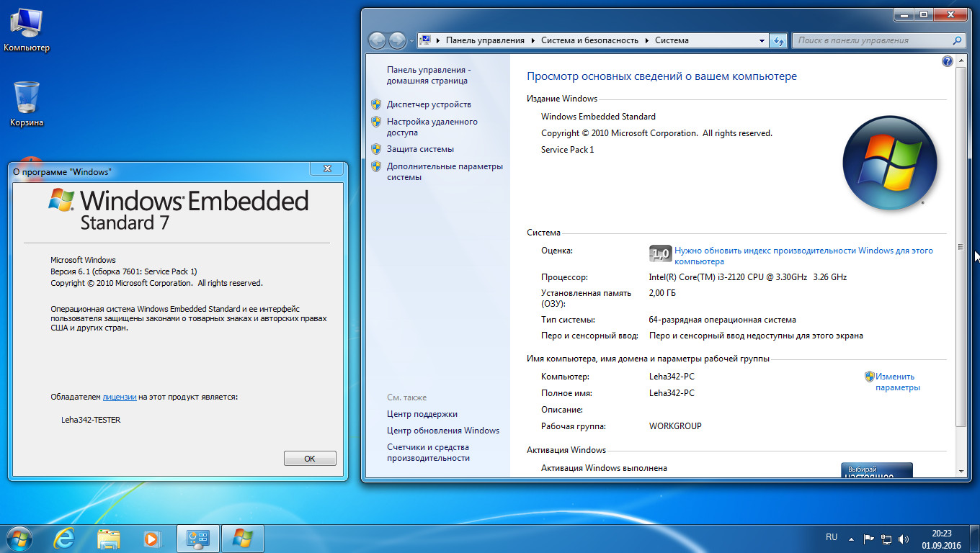Open recent pages dropdown arrow
Image resolution: width=980 pixels, height=553 pixels.
(x=412, y=41)
